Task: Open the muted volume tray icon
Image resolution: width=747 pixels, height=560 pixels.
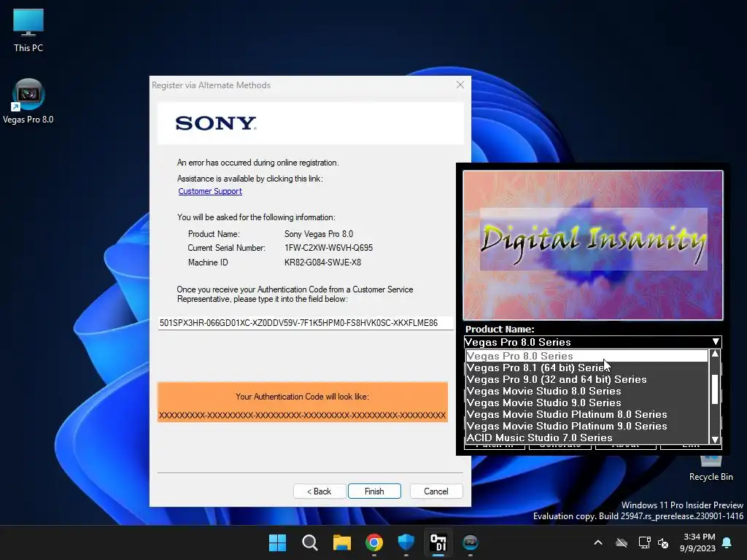Action: pos(662,542)
